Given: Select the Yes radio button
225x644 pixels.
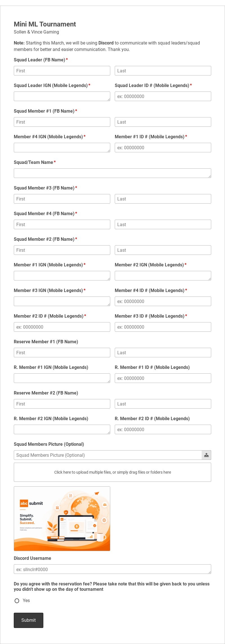Looking at the screenshot, I should 17,601.
